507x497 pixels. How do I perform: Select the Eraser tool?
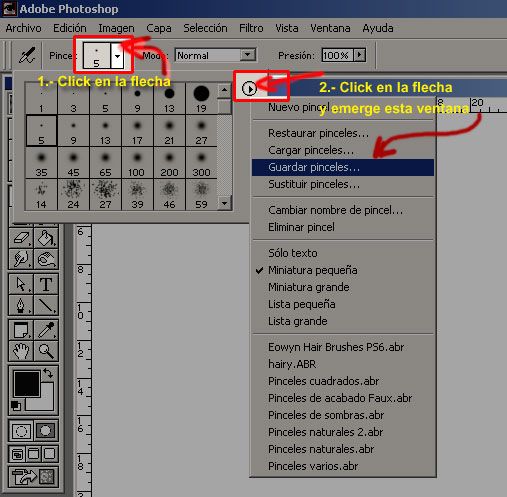point(21,238)
